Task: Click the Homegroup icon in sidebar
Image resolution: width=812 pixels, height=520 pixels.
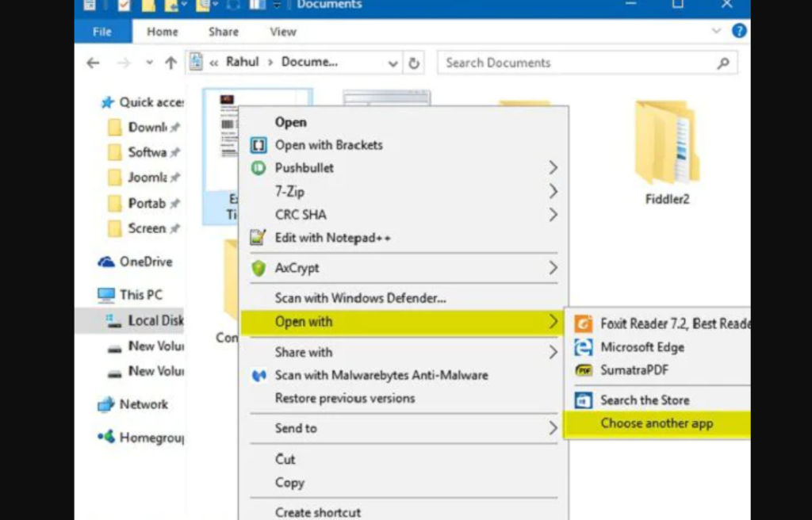Action: click(106, 437)
